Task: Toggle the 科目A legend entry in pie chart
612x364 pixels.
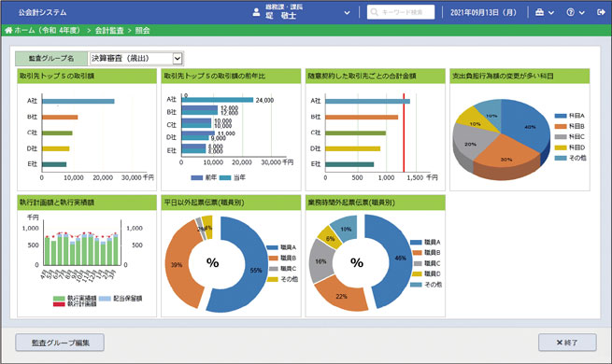Action: click(570, 116)
